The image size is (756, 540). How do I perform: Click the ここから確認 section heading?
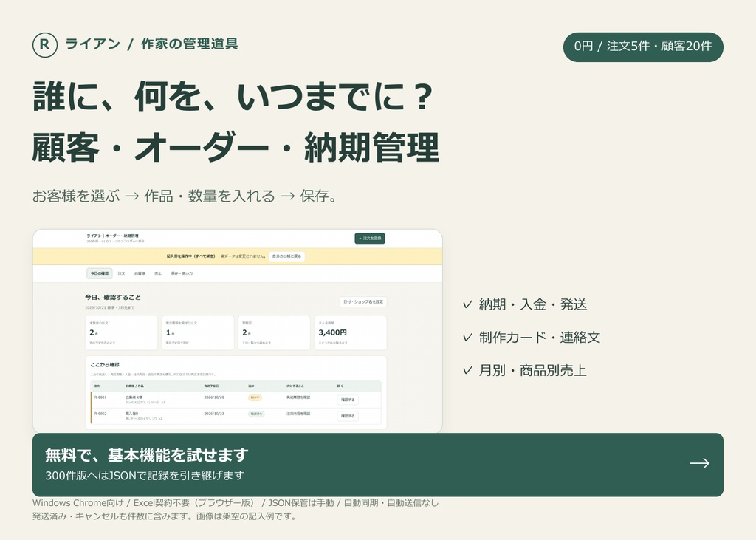click(105, 365)
